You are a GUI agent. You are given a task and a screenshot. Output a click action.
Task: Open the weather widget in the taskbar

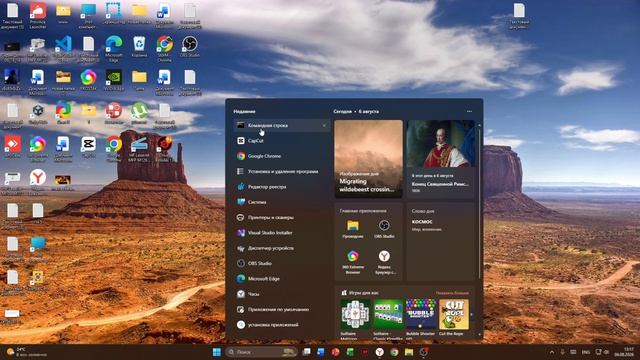pyautogui.click(x=26, y=352)
